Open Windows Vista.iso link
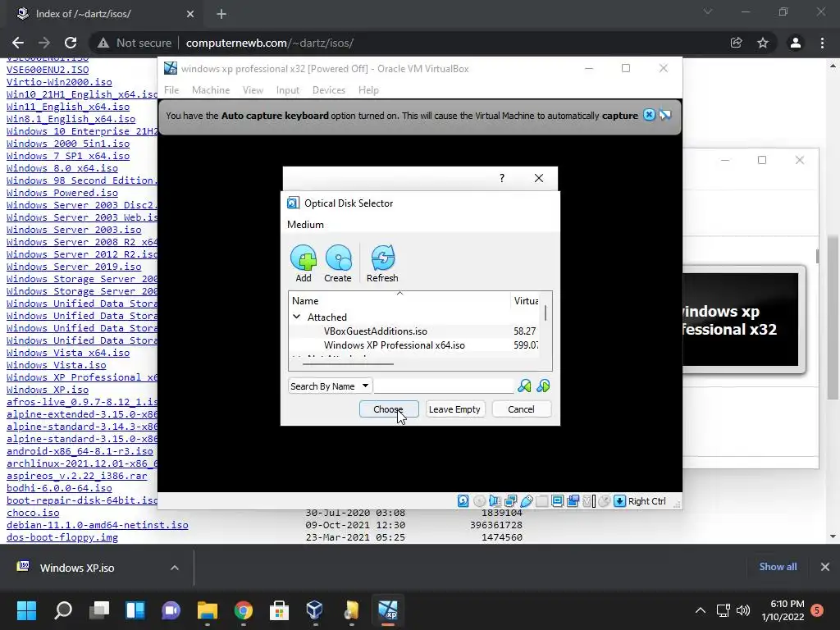The height and width of the screenshot is (630, 840). [x=57, y=365]
